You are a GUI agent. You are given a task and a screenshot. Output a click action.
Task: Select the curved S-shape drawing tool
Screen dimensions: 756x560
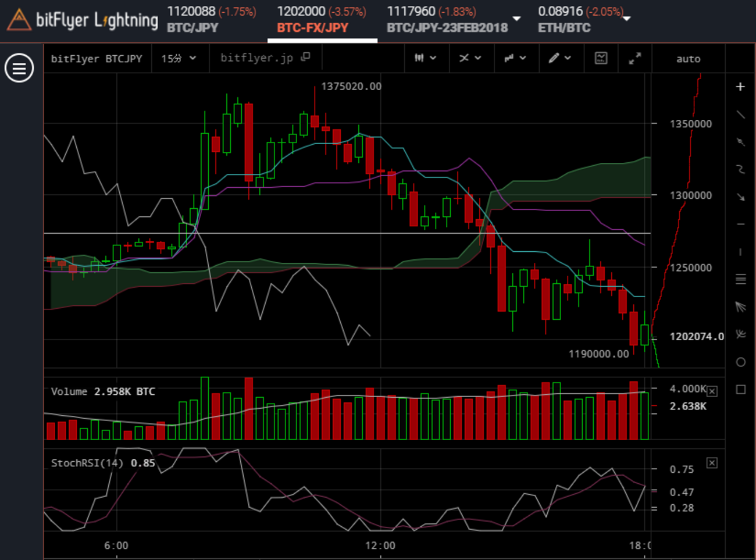740,169
